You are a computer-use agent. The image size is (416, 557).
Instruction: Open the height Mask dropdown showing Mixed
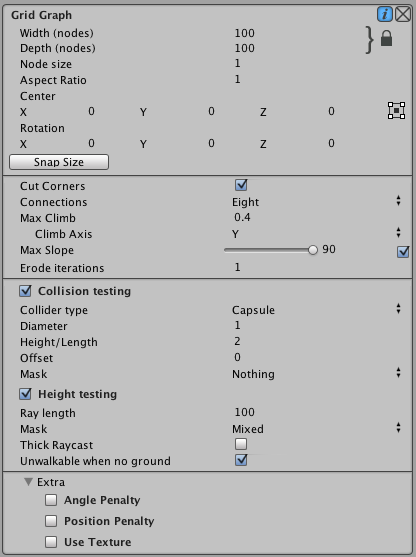click(x=316, y=429)
